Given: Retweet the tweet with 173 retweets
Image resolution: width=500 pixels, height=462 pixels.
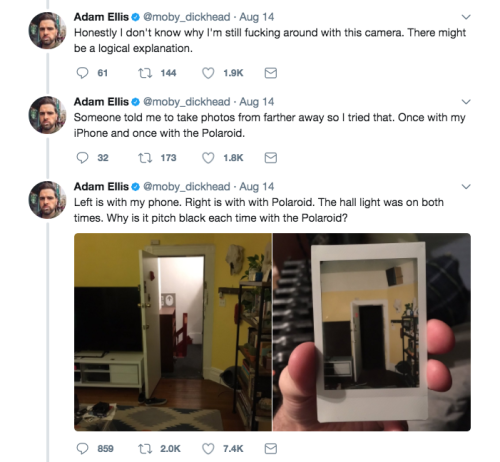Looking at the screenshot, I should [145, 158].
